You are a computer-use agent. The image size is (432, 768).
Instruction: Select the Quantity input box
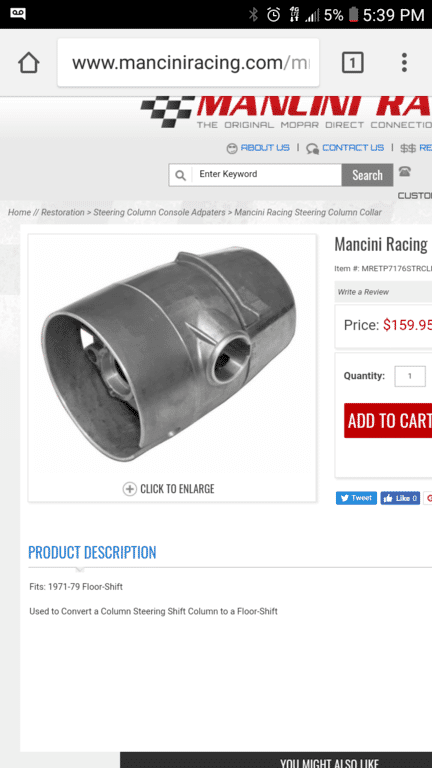[x=410, y=376]
